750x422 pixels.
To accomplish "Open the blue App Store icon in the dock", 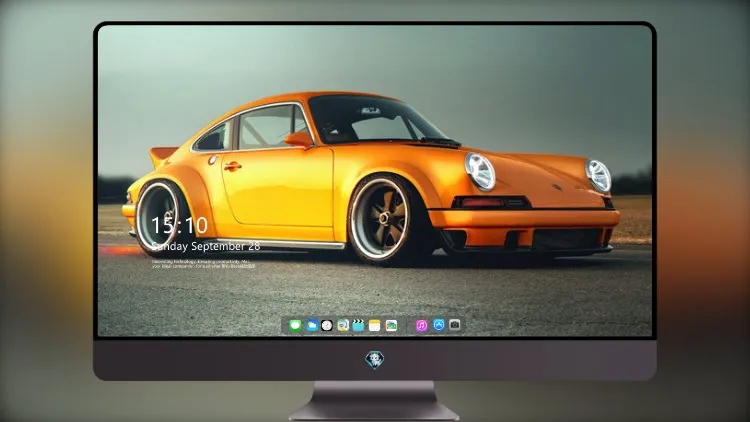I will pos(439,325).
